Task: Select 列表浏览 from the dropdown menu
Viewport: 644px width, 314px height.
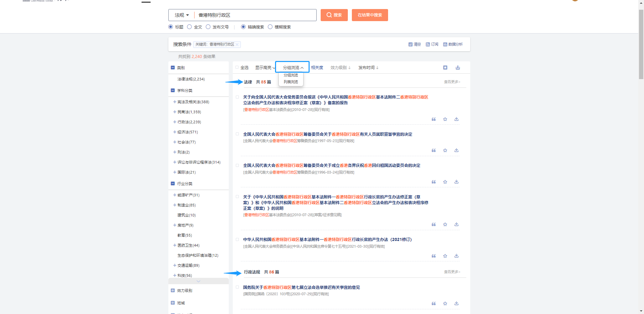Action: coord(290,82)
